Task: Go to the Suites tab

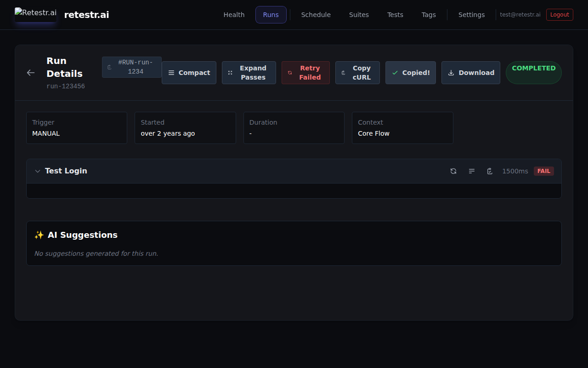Action: (359, 15)
